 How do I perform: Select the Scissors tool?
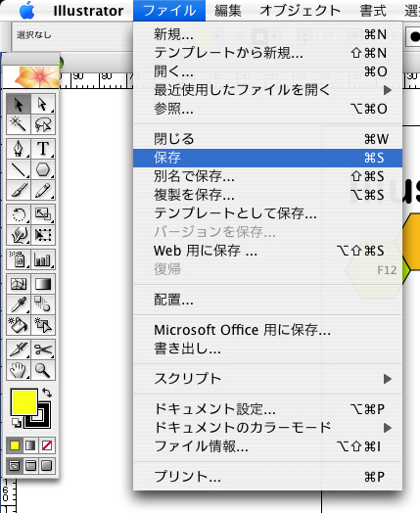point(43,350)
